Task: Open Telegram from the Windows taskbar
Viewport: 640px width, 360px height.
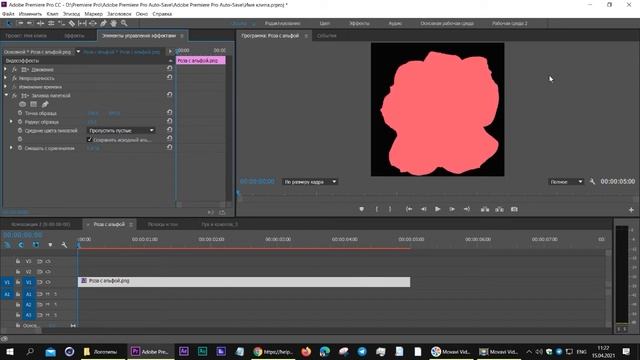Action: (362, 351)
